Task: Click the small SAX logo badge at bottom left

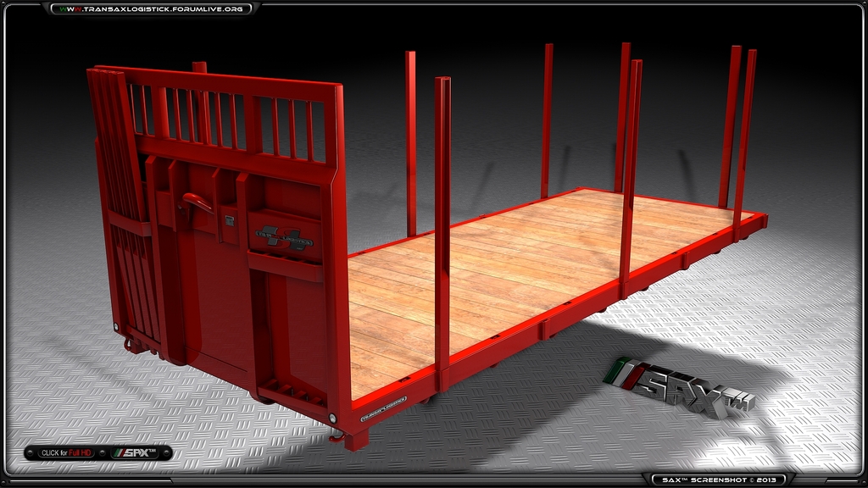Action: coord(136,453)
